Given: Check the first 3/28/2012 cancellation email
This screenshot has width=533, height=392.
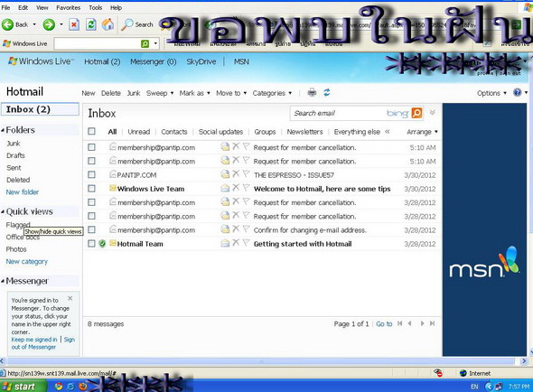Looking at the screenshot, I should (x=91, y=202).
